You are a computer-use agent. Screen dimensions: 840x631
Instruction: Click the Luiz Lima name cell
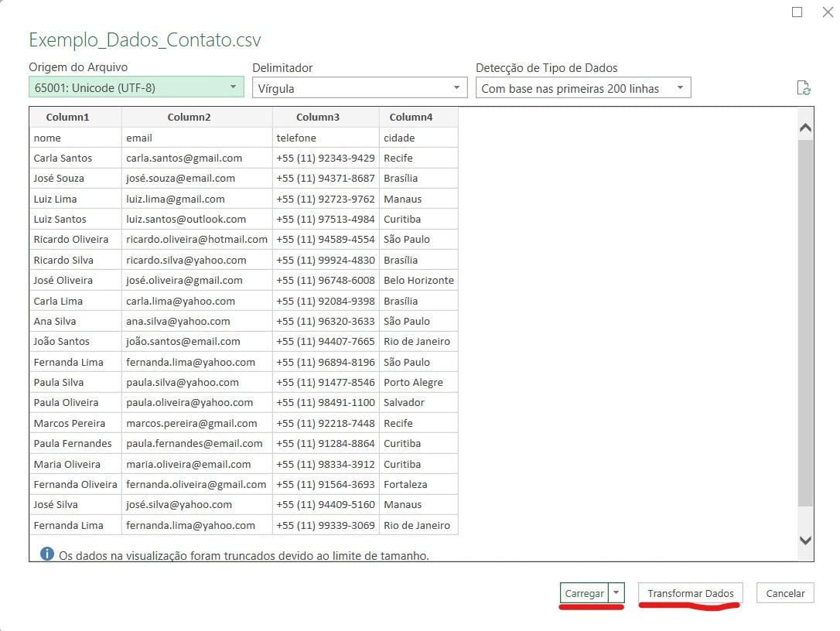coord(76,199)
